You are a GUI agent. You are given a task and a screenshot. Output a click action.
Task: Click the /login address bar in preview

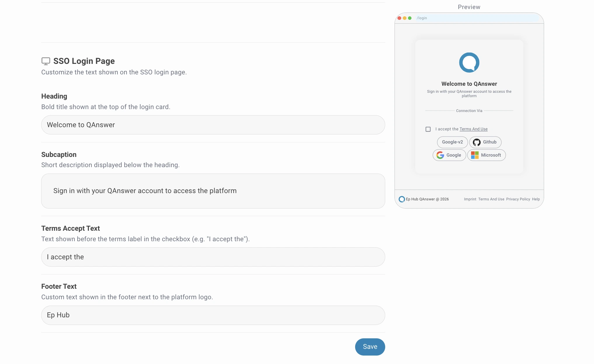[x=477, y=18]
